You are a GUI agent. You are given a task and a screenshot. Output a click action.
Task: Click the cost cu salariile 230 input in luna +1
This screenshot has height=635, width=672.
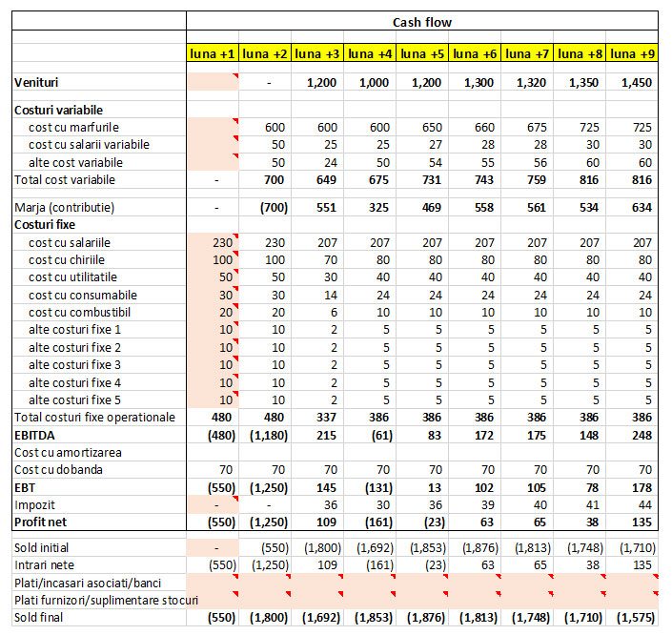point(212,243)
